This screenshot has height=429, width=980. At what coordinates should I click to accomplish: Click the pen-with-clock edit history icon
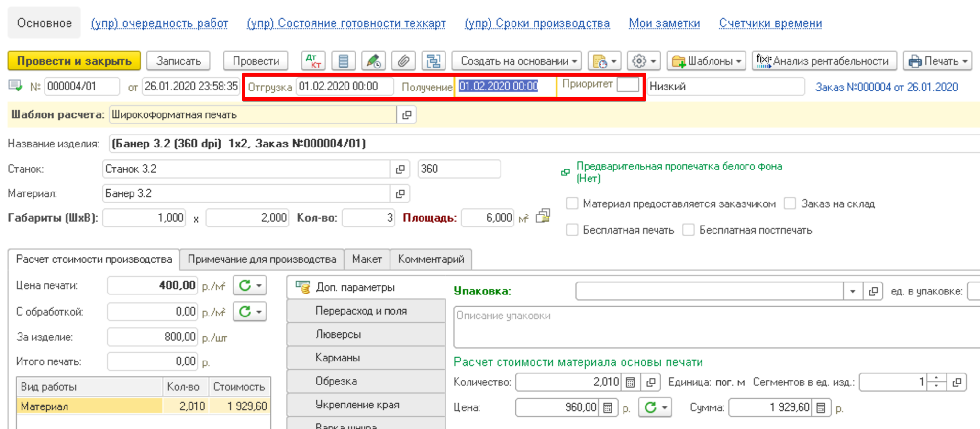point(373,61)
